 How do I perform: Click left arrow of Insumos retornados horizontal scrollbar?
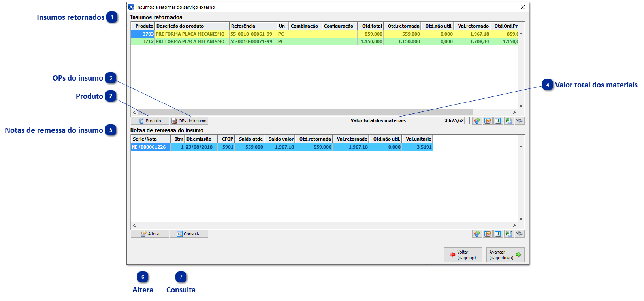[x=134, y=112]
